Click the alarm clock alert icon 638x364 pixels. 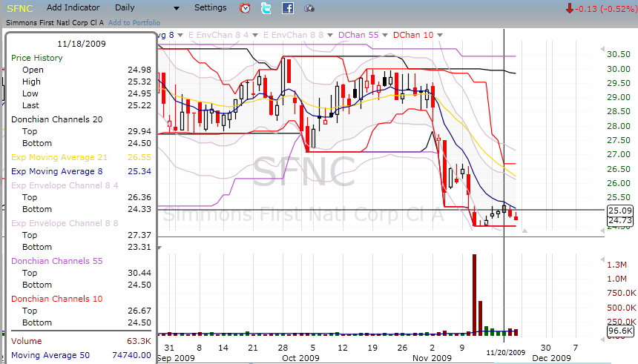click(x=245, y=7)
